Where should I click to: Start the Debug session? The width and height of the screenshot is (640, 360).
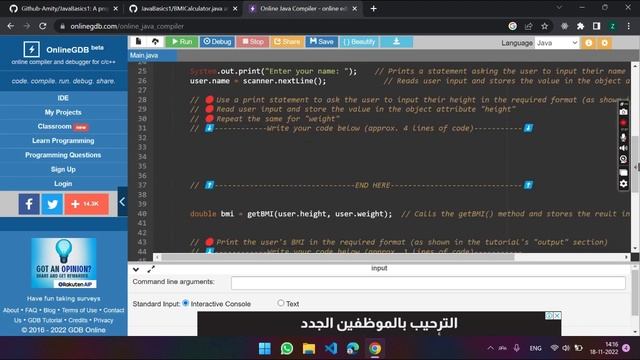coord(217,42)
